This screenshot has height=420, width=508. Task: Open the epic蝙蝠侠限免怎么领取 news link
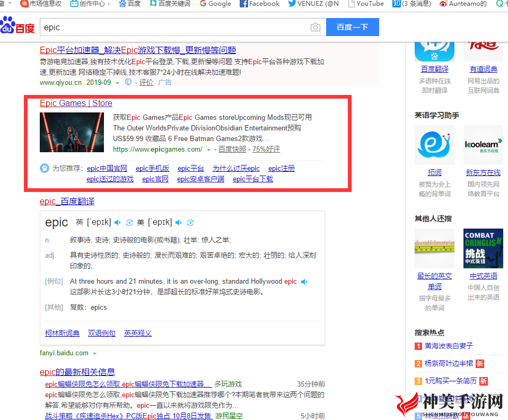click(128, 384)
